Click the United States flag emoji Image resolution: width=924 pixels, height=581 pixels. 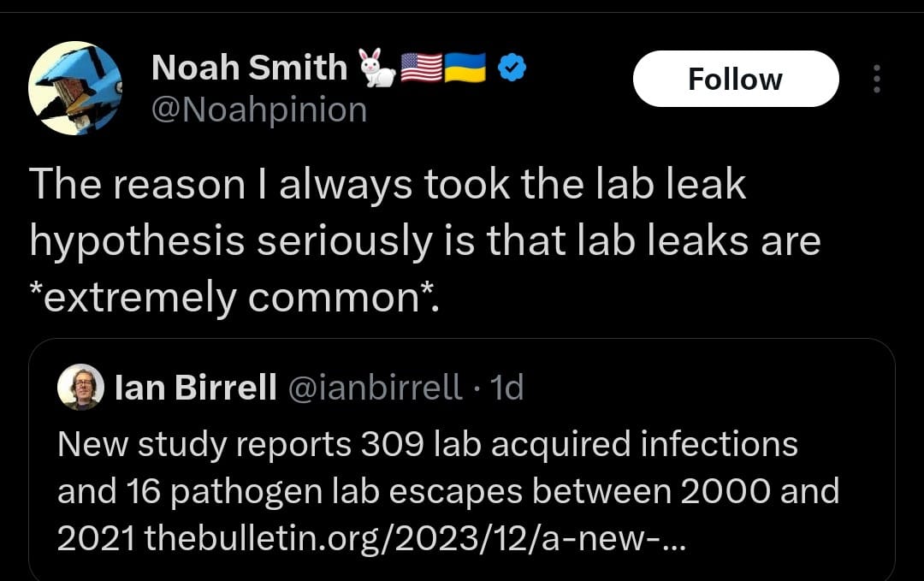point(421,68)
